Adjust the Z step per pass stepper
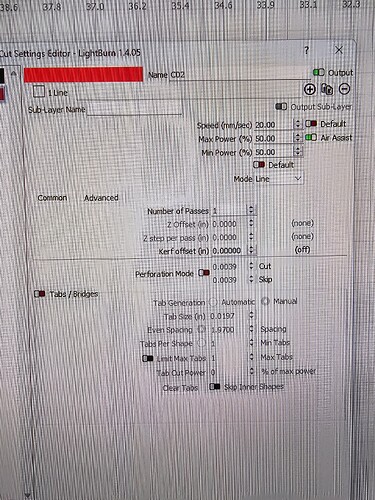Image resolution: width=375 pixels, height=500 pixels. [251, 237]
